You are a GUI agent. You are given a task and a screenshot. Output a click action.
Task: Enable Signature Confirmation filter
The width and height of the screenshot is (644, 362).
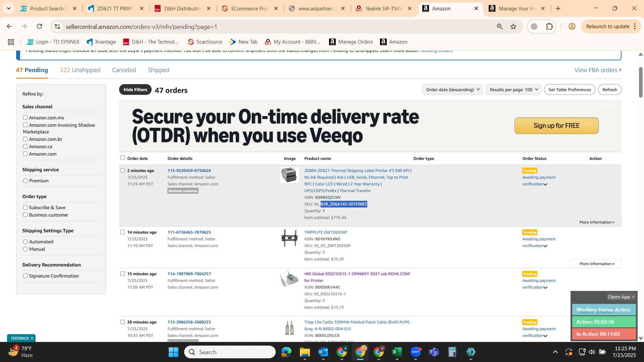point(25,276)
